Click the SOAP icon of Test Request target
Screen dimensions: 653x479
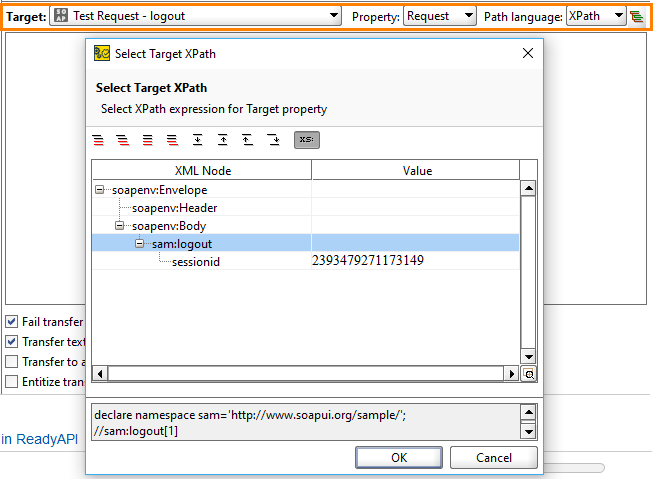(x=61, y=16)
